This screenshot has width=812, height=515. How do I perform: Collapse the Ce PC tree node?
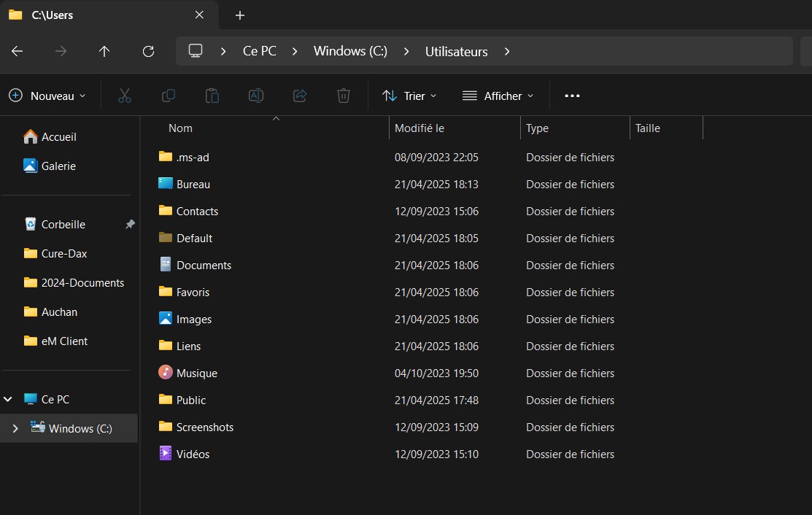coord(8,399)
